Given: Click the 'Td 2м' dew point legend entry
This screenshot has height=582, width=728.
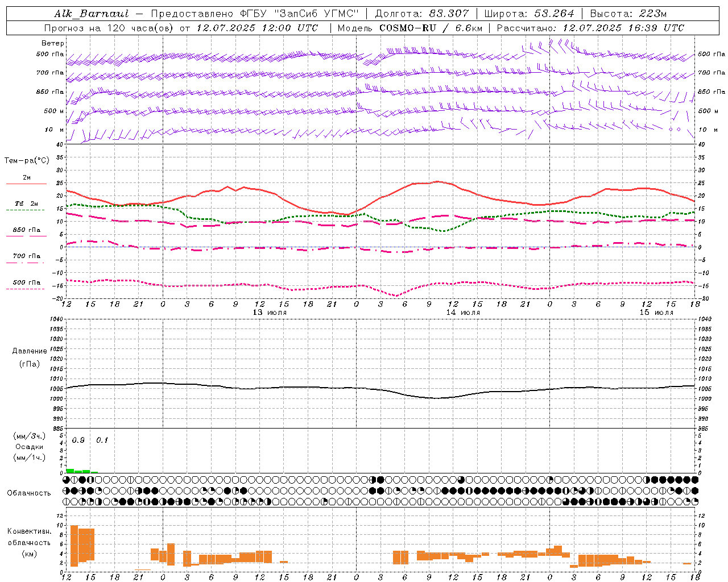Looking at the screenshot, I should pos(26,203).
